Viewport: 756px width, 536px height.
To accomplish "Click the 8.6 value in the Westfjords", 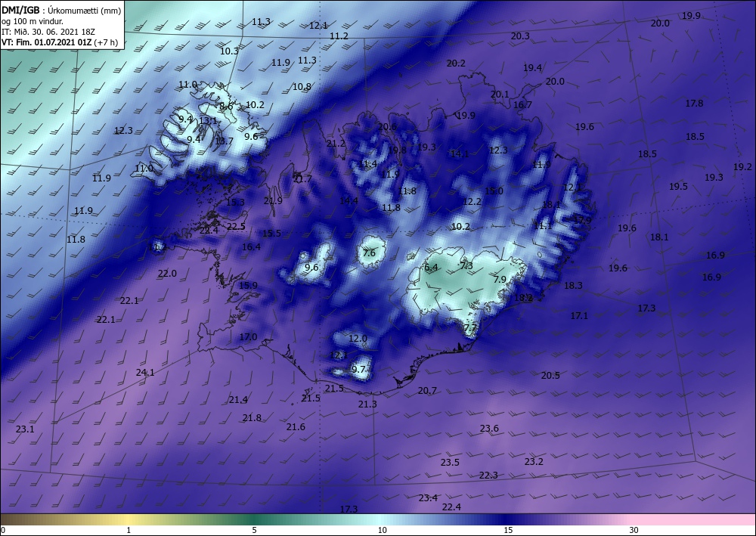I will tap(226, 106).
